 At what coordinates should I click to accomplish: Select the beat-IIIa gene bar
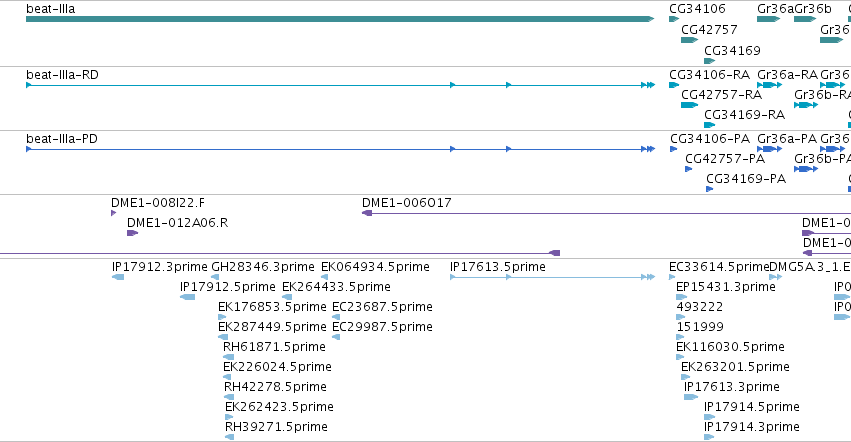pyautogui.click(x=340, y=19)
